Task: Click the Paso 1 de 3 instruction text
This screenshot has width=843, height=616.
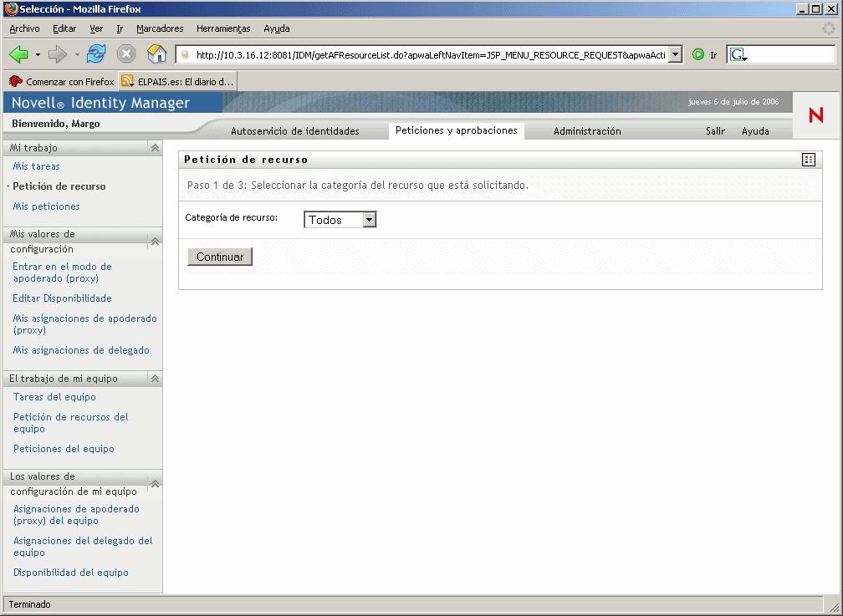Action: pyautogui.click(x=358, y=186)
